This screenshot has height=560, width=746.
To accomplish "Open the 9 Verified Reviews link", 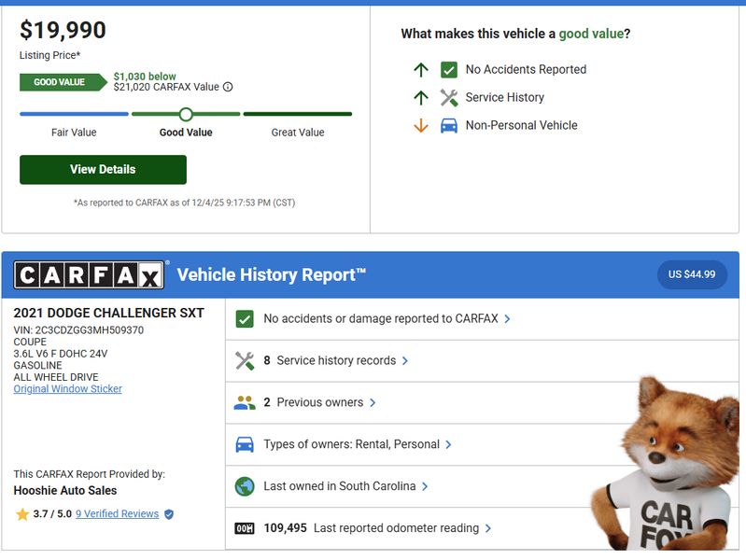I will [x=117, y=514].
